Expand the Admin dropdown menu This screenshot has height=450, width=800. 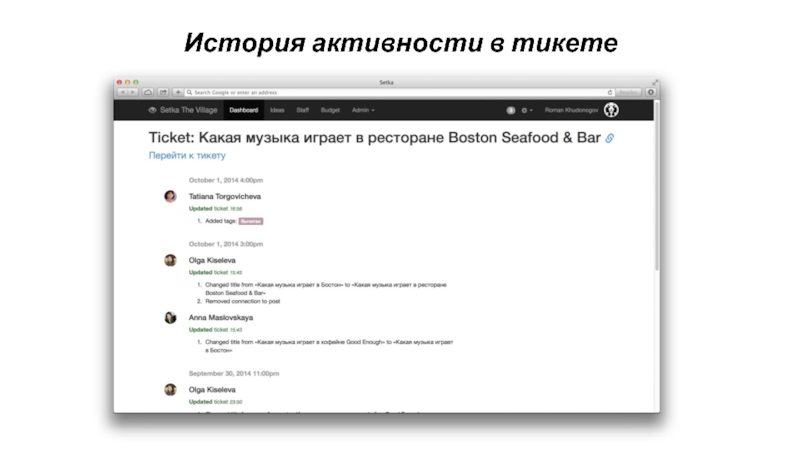pos(363,110)
